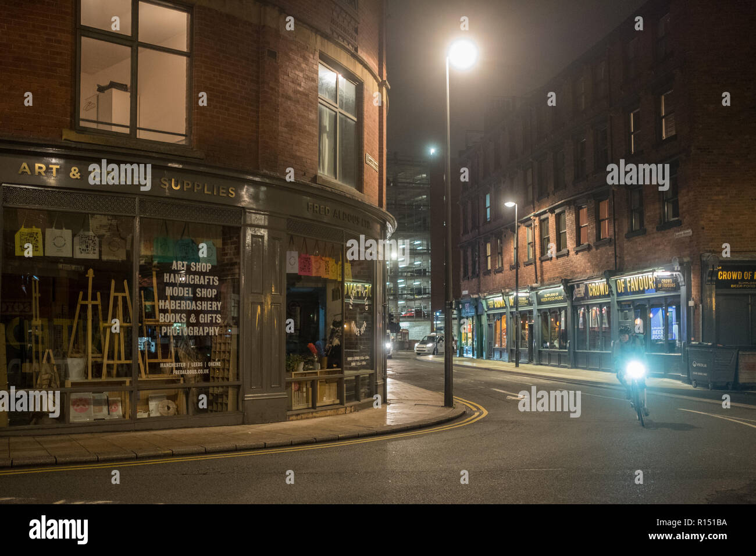The image size is (756, 556).
Task: Click the 'PHOTOGRAPHY' window lettering
Action: point(190,330)
